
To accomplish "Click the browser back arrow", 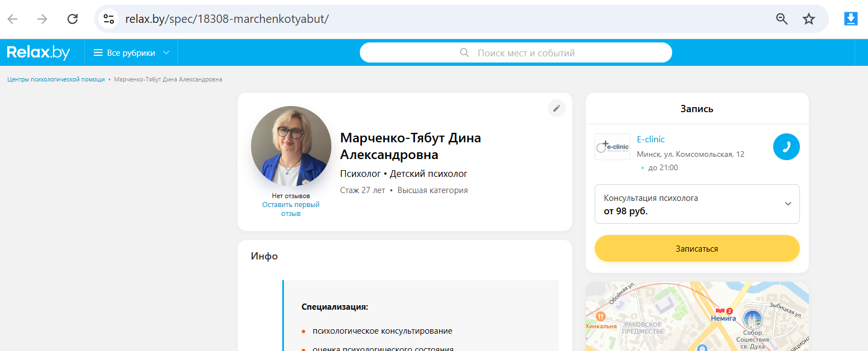I will pos(12,19).
